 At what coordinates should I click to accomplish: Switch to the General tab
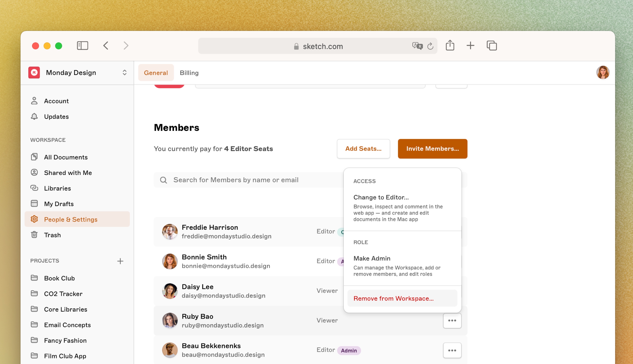click(156, 73)
